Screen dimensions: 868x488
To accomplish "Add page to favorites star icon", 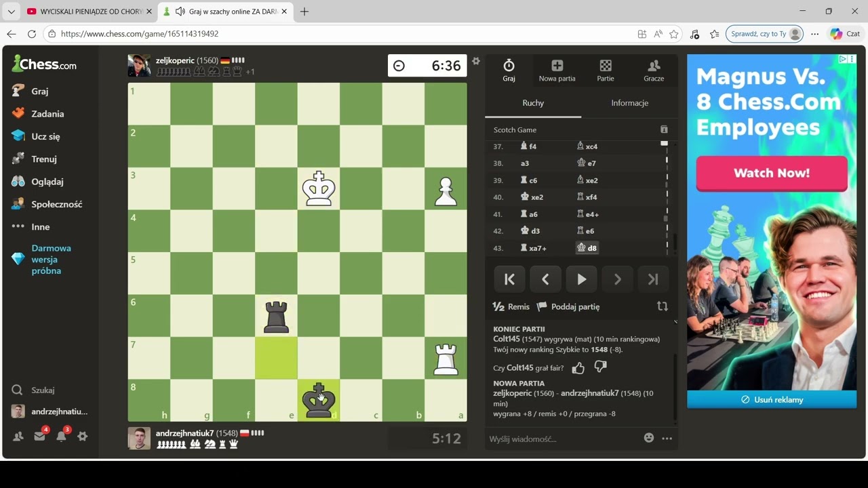I will tap(674, 34).
